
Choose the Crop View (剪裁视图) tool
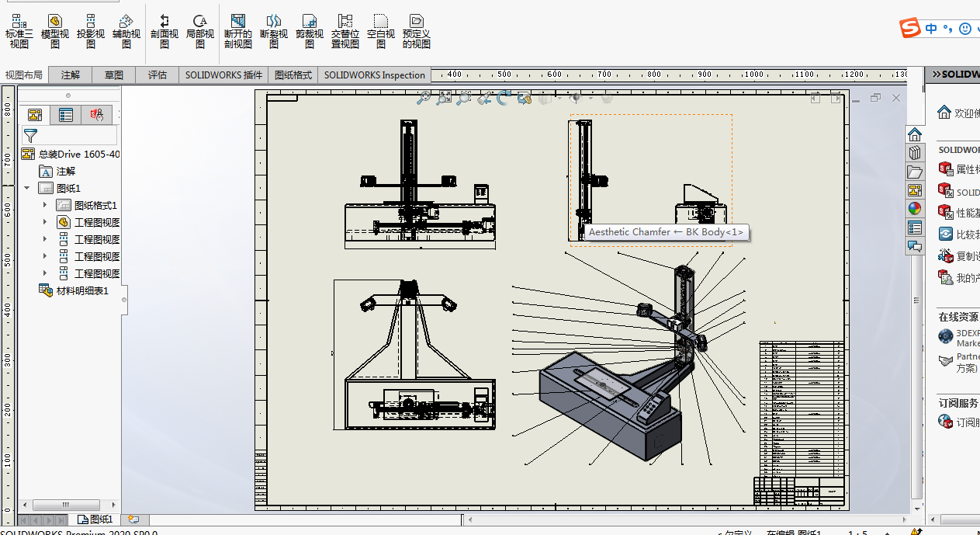point(310,31)
